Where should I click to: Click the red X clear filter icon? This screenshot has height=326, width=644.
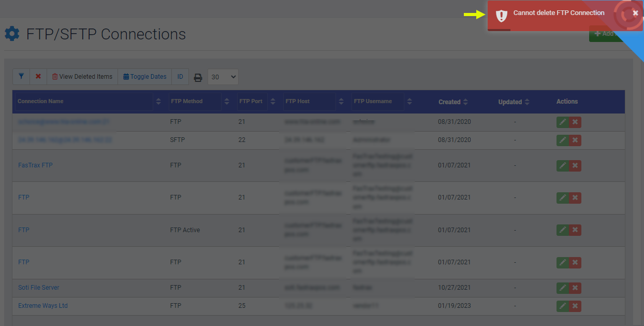[x=38, y=77]
